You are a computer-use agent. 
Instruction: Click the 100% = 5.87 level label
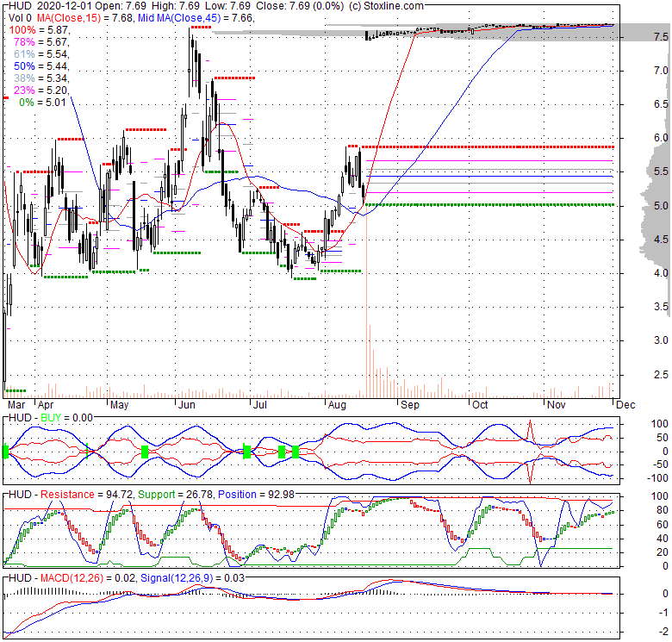pos(39,30)
